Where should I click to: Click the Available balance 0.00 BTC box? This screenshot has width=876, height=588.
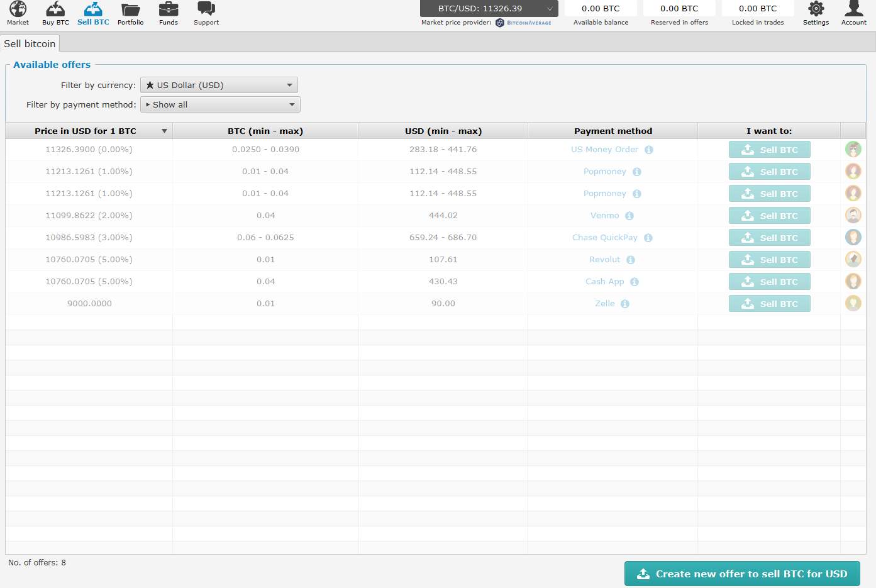point(601,8)
